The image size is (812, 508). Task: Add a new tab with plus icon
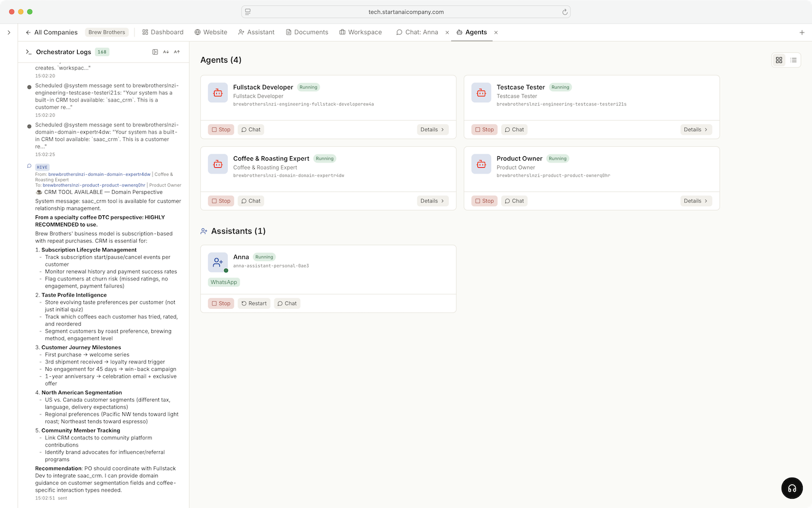(802, 33)
